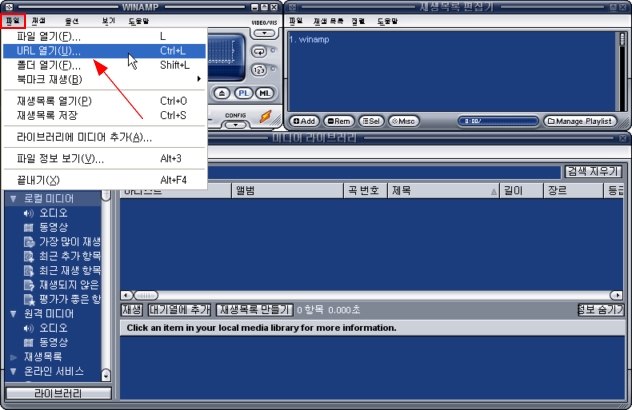Select 재생목록 열기(P) menu entry
The width and height of the screenshot is (632, 410).
[104, 101]
